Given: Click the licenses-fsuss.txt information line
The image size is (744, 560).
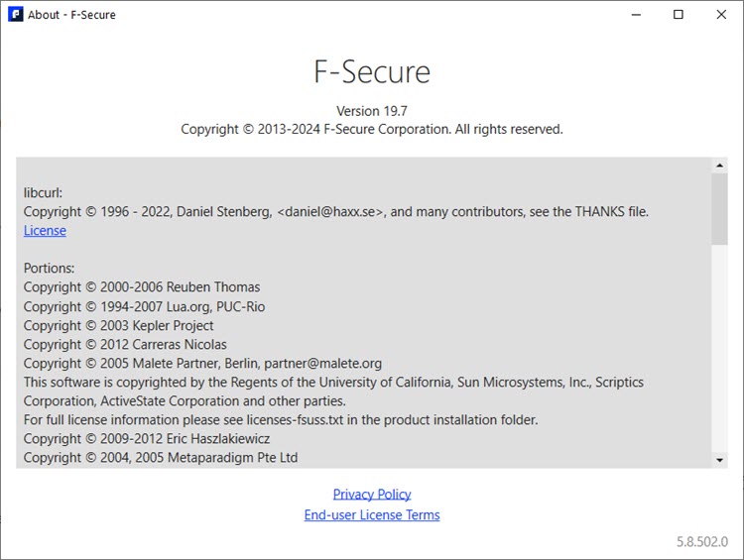Looking at the screenshot, I should click(281, 420).
